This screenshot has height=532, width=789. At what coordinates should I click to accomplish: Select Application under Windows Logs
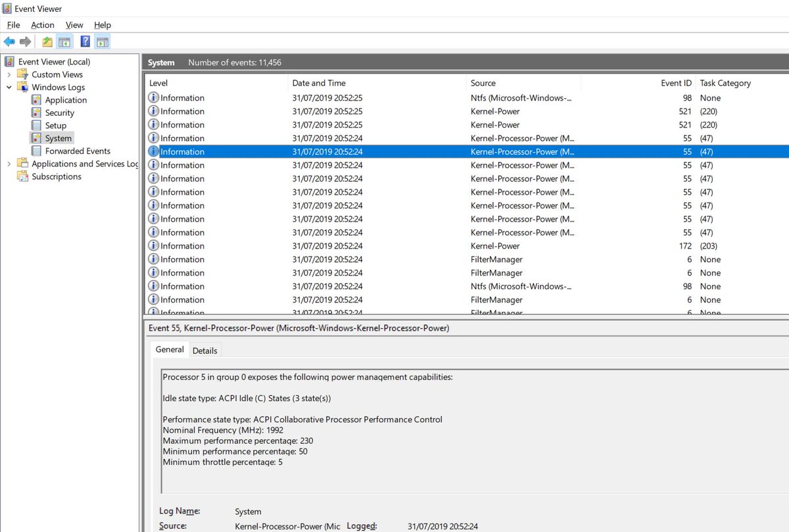(66, 100)
